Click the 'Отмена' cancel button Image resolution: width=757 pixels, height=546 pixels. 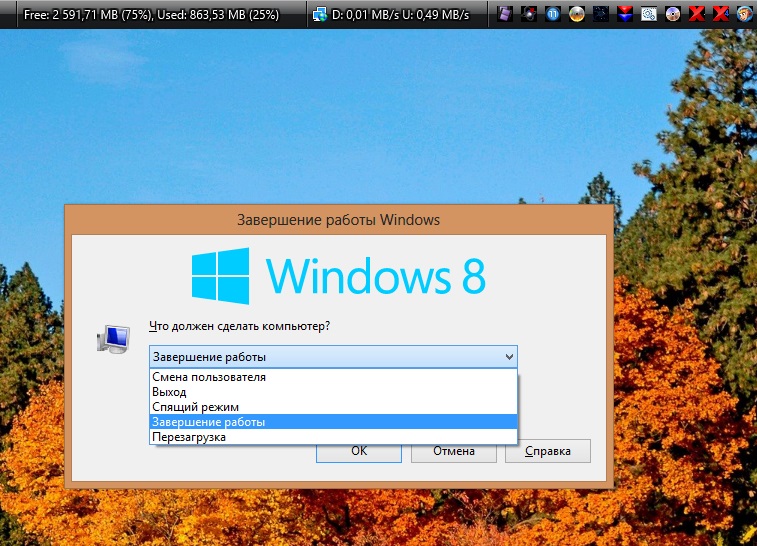coord(454,451)
